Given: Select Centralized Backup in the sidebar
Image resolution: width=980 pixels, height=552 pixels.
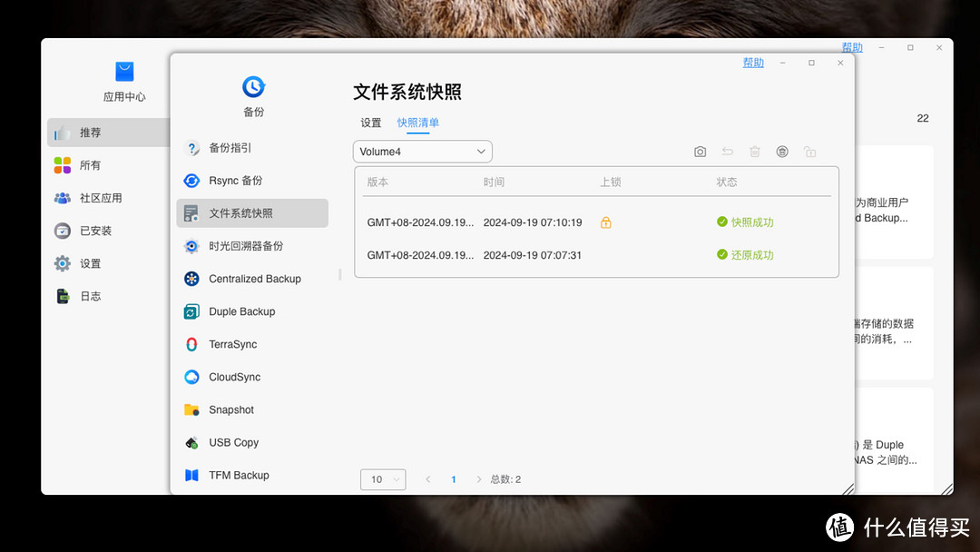Looking at the screenshot, I should pos(191,279).
